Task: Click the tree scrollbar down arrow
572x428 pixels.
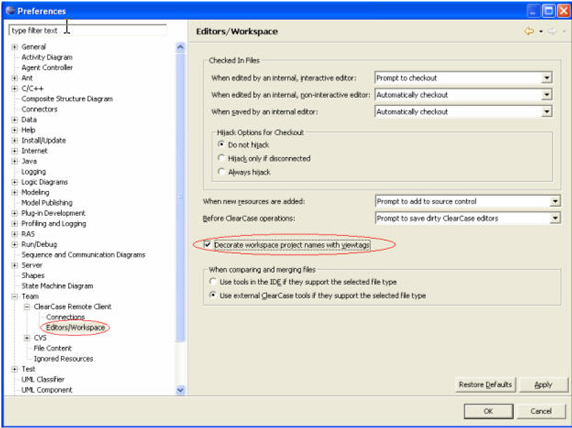Action: click(x=180, y=390)
